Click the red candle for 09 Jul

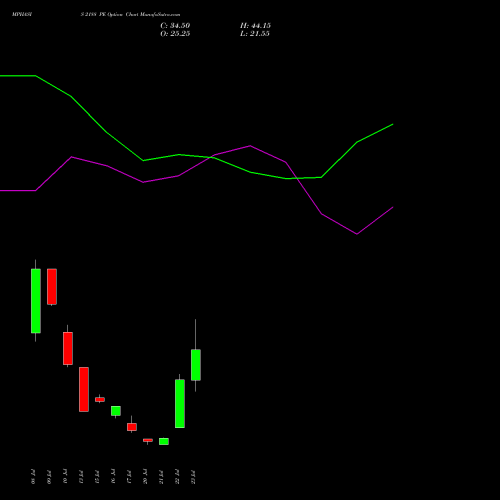pos(52,287)
